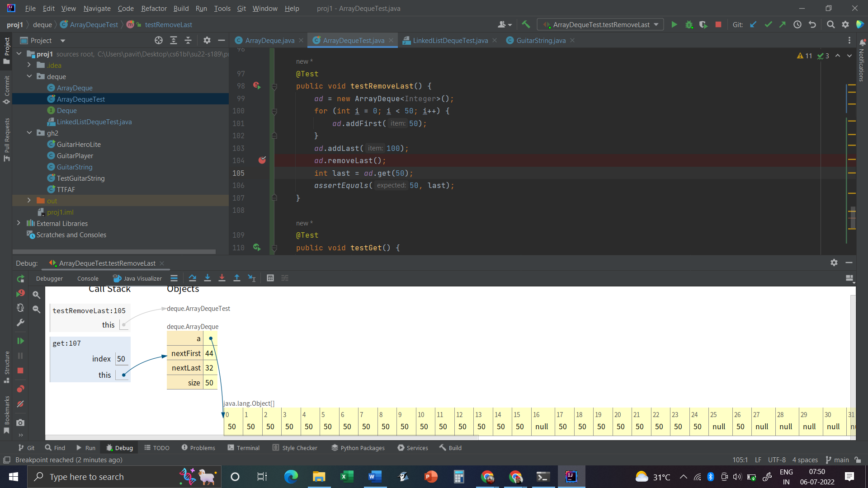Click the Build project hammer icon

(x=526, y=24)
